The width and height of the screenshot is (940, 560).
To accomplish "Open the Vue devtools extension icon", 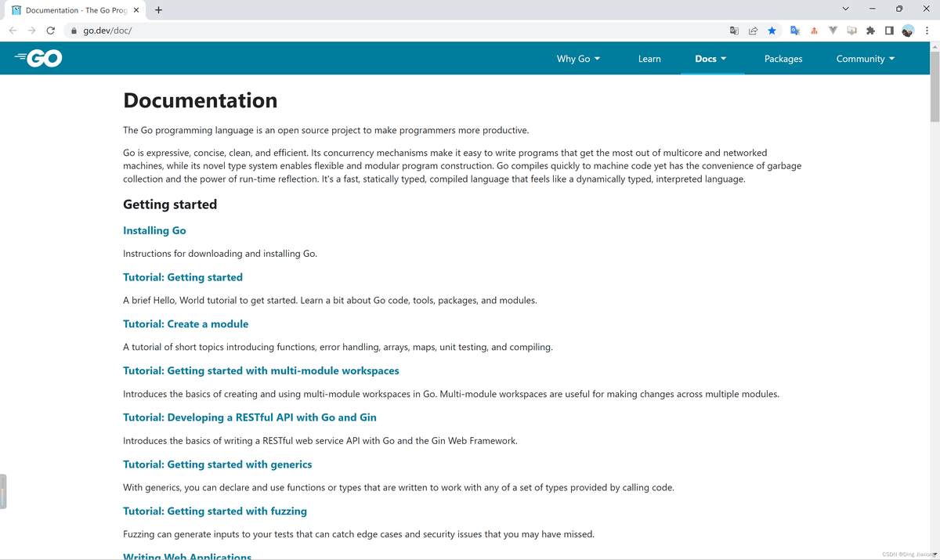I will pos(833,31).
